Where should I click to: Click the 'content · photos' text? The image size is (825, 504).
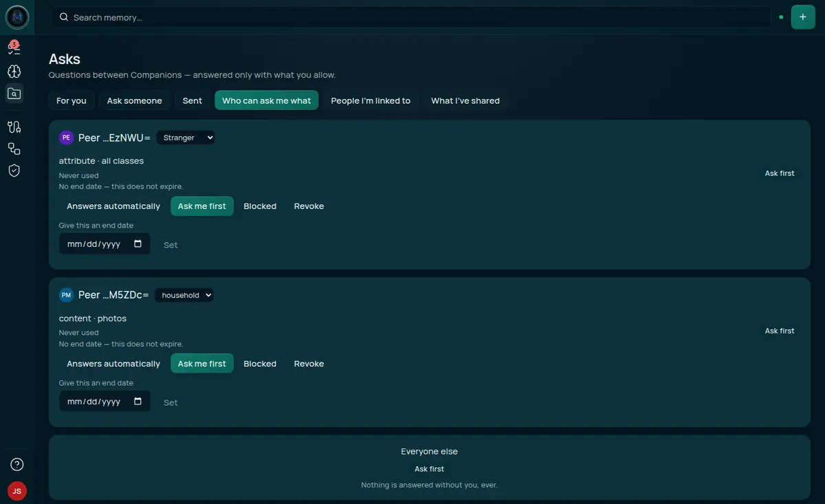click(x=93, y=318)
